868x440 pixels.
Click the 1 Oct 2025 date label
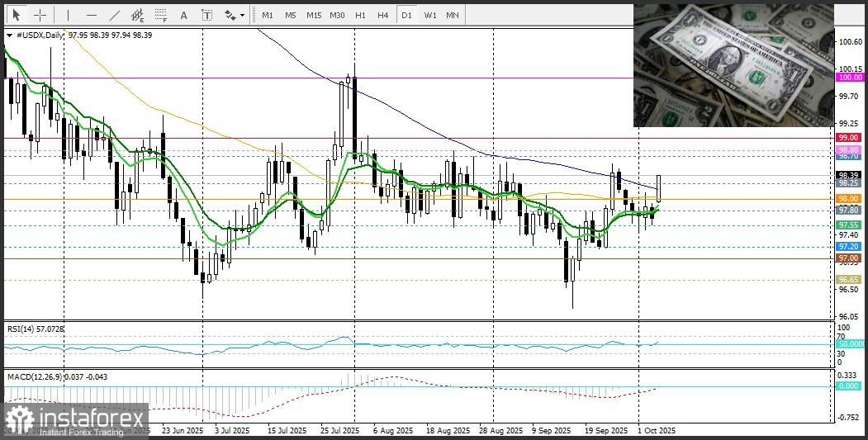(x=657, y=430)
